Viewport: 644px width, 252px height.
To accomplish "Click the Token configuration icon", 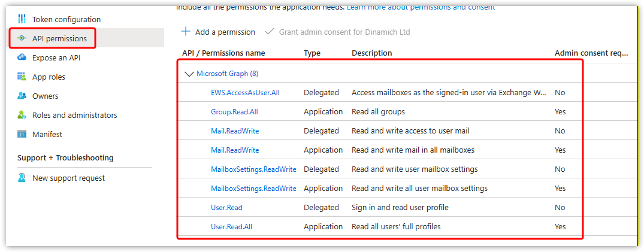I will point(22,19).
